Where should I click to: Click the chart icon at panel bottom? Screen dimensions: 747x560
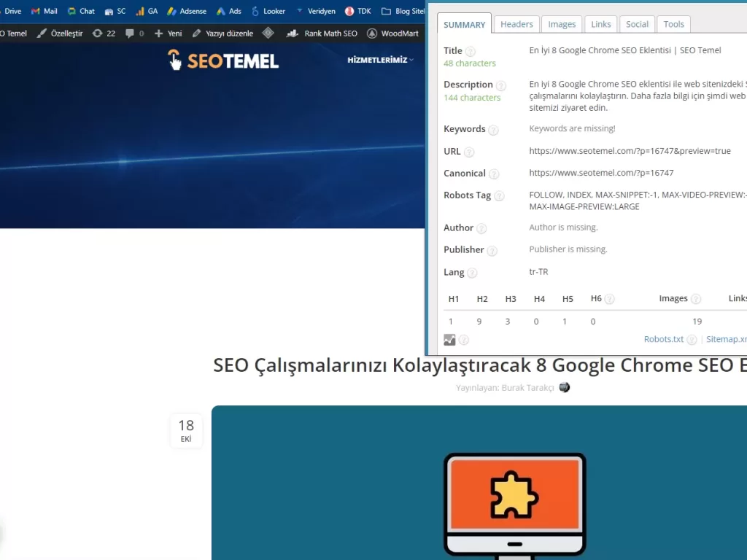449,340
